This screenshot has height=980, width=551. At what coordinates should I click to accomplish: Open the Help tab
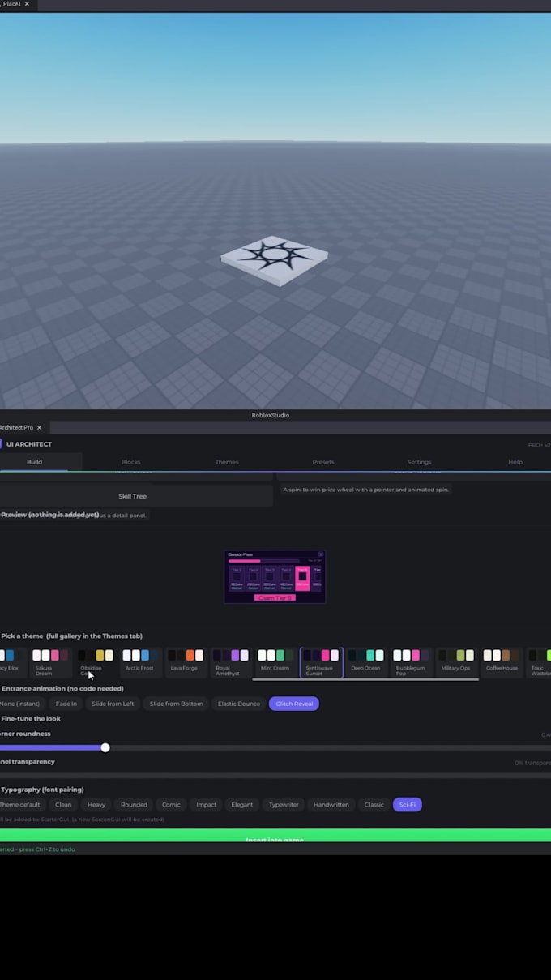515,462
